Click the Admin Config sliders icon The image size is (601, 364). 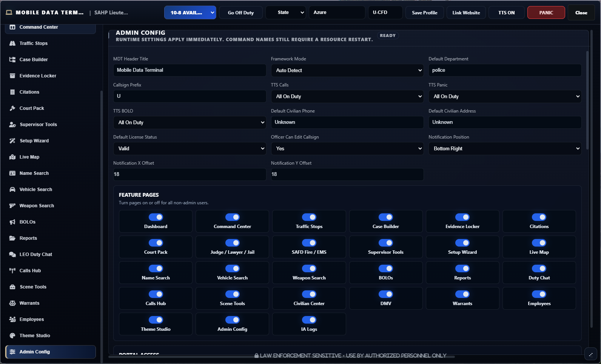tap(12, 352)
